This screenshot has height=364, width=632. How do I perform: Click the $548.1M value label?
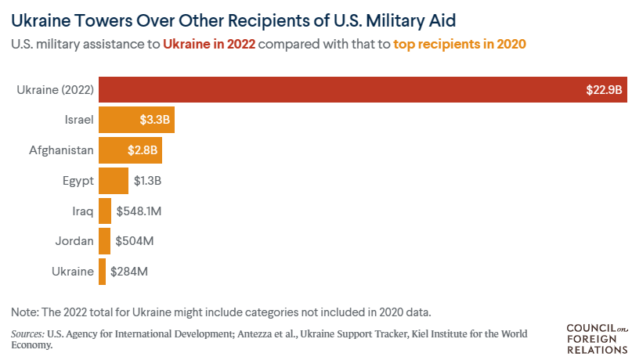pos(139,211)
